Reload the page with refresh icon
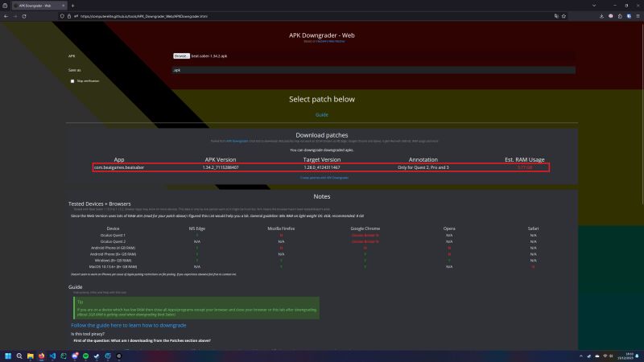This screenshot has width=644, height=362. coord(24,16)
